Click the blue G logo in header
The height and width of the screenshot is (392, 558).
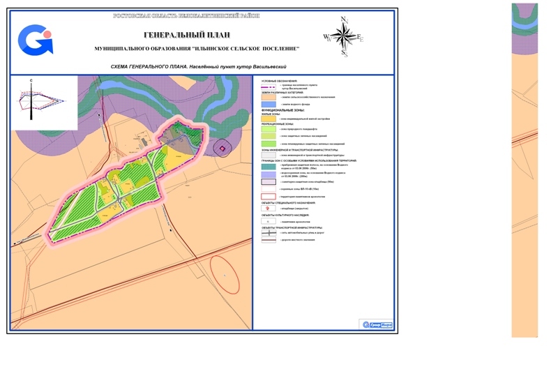point(35,40)
